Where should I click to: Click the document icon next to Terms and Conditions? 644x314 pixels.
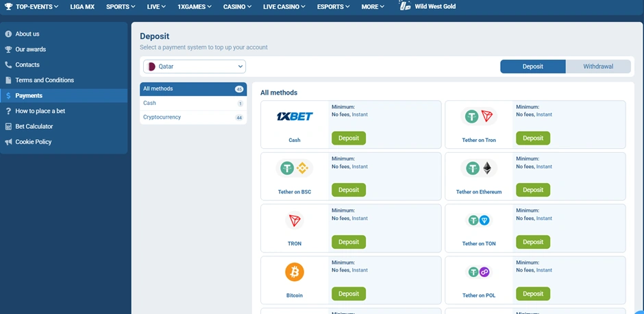(x=8, y=80)
